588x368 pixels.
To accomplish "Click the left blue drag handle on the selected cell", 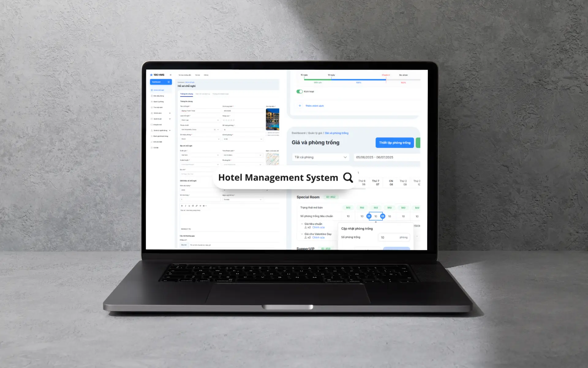I will [369, 216].
